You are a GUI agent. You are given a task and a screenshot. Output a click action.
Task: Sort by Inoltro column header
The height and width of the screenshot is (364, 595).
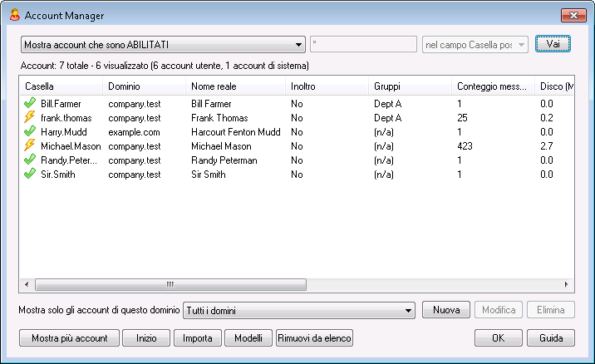tap(327, 86)
